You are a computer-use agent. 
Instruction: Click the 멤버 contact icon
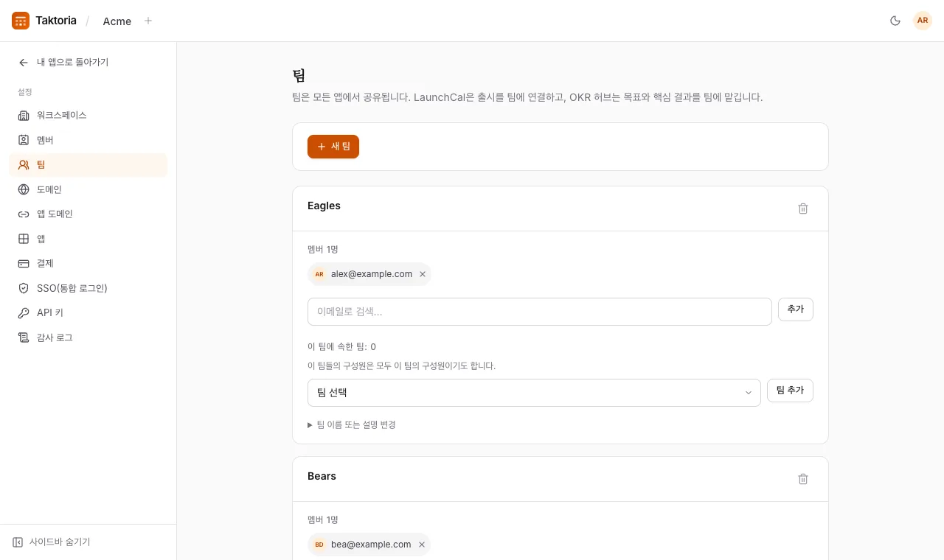point(24,140)
